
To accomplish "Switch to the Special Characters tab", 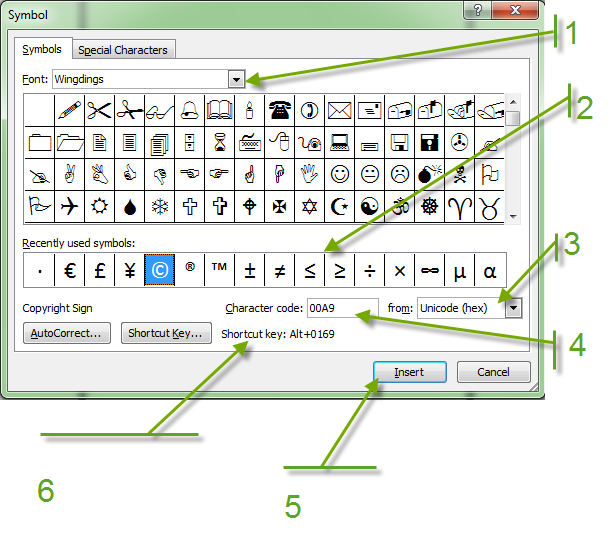I will (124, 50).
